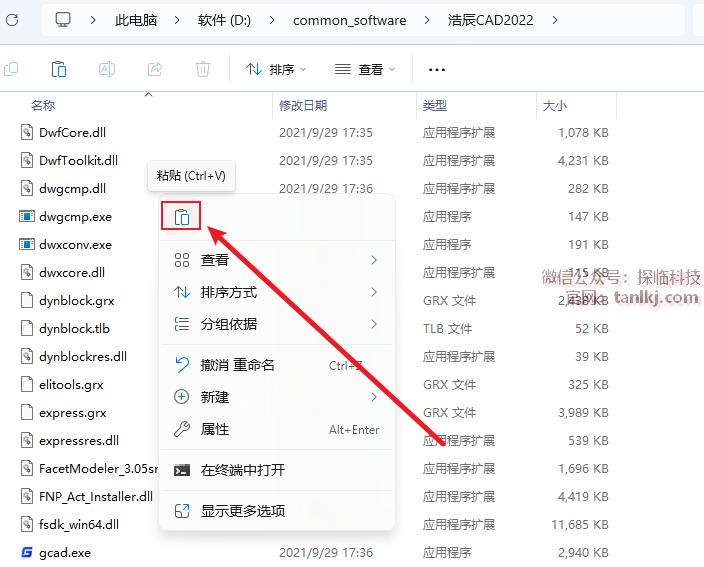Screen dimensions: 704x567
Task: Sort by 修改日期 column header
Action: pyautogui.click(x=303, y=105)
